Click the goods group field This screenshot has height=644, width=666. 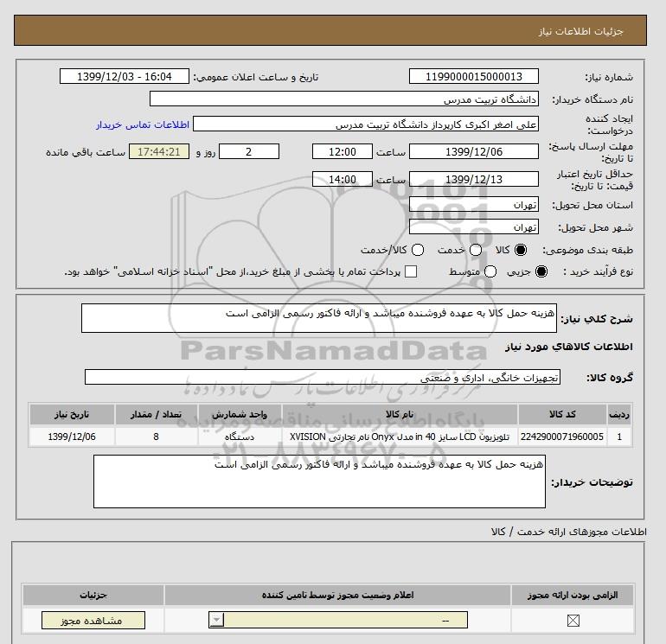pos(323,377)
